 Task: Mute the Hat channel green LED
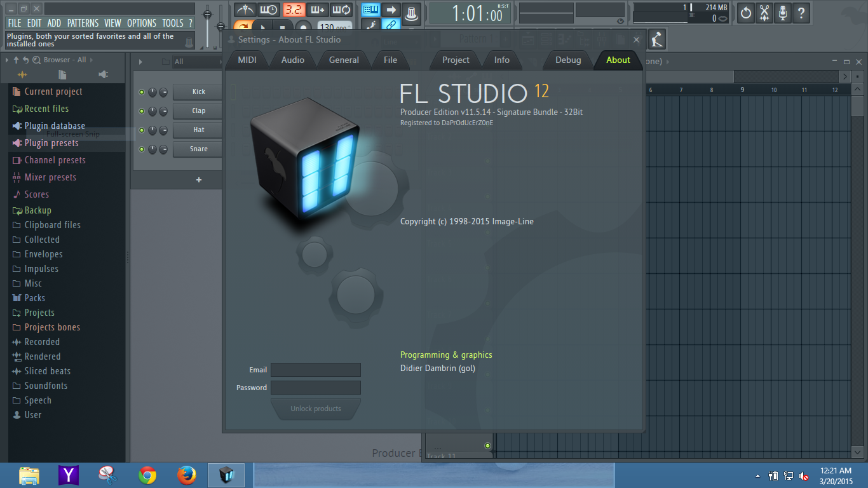click(142, 130)
